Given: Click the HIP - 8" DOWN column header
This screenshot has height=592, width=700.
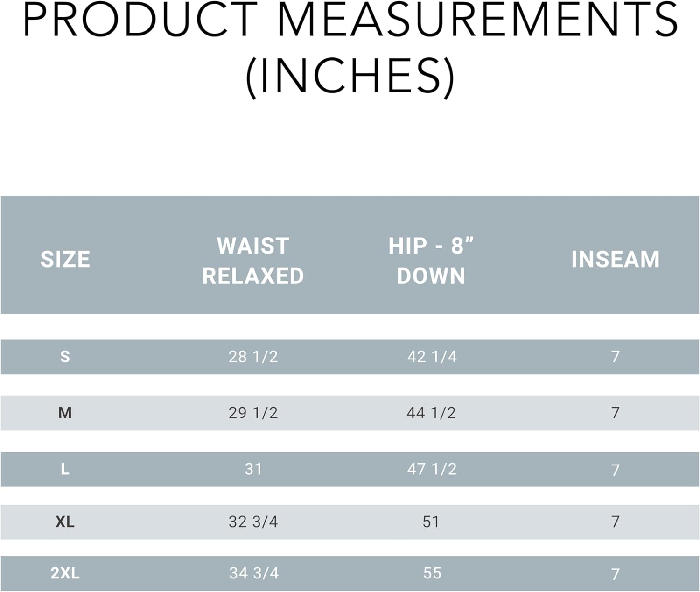Looking at the screenshot, I should point(431,261).
